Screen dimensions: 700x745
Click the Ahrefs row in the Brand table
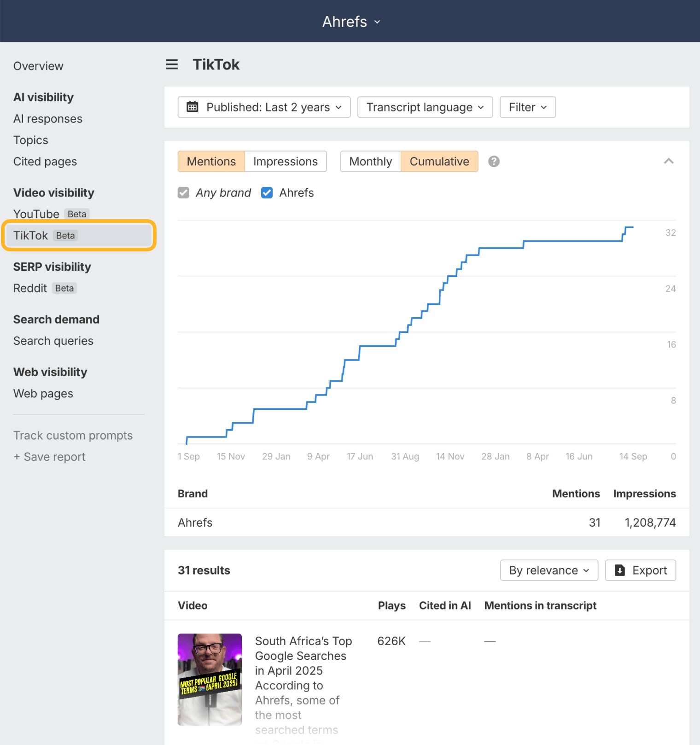pos(427,523)
